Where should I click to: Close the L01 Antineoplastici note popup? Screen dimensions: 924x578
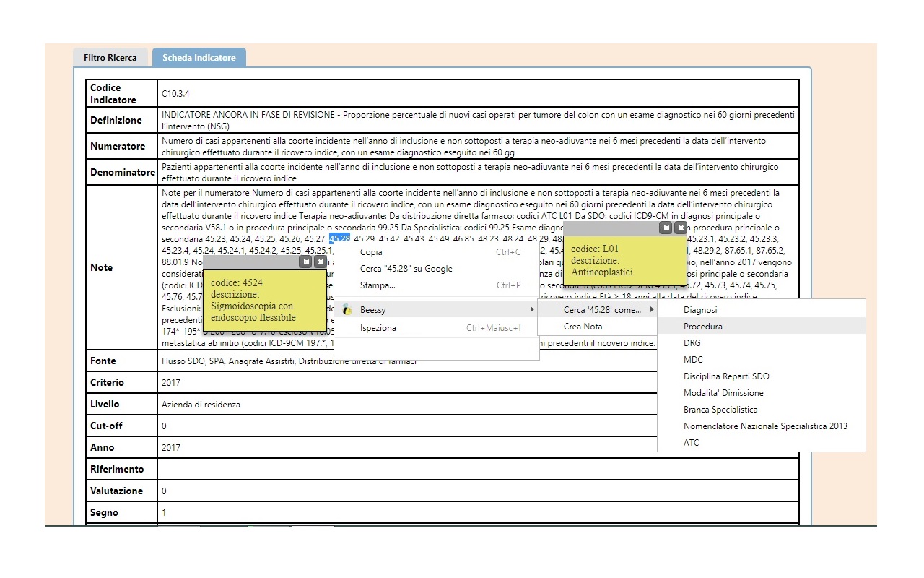680,228
